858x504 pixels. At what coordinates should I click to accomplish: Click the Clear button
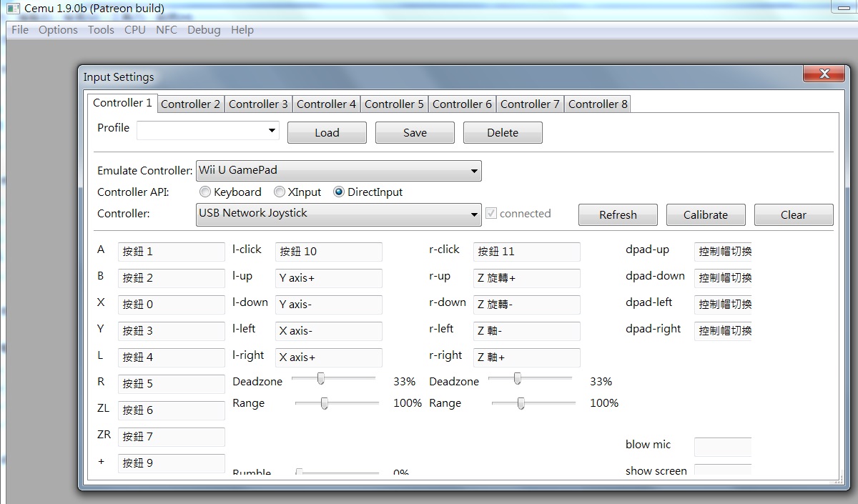coord(793,215)
